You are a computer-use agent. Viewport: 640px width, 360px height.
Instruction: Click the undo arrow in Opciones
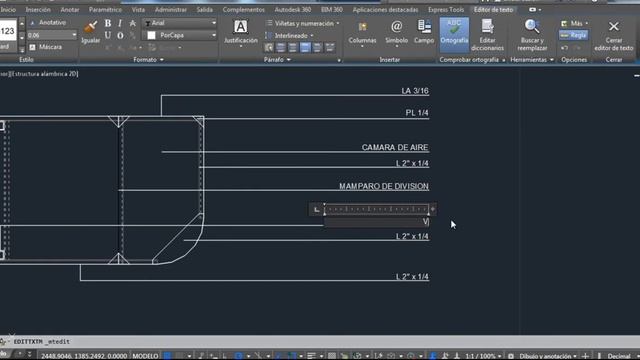564,48
